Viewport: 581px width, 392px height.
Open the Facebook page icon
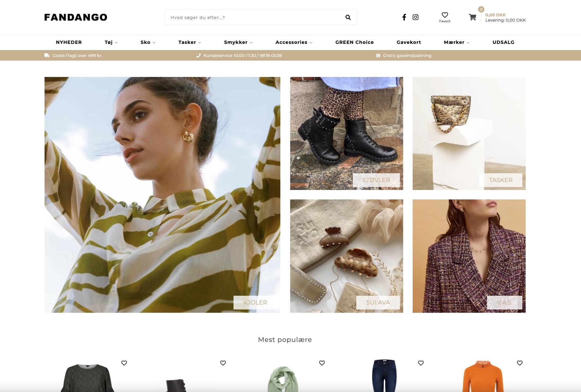point(404,17)
